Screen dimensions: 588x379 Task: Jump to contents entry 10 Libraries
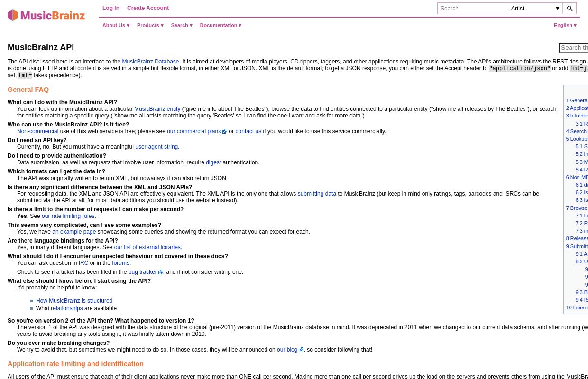click(577, 307)
